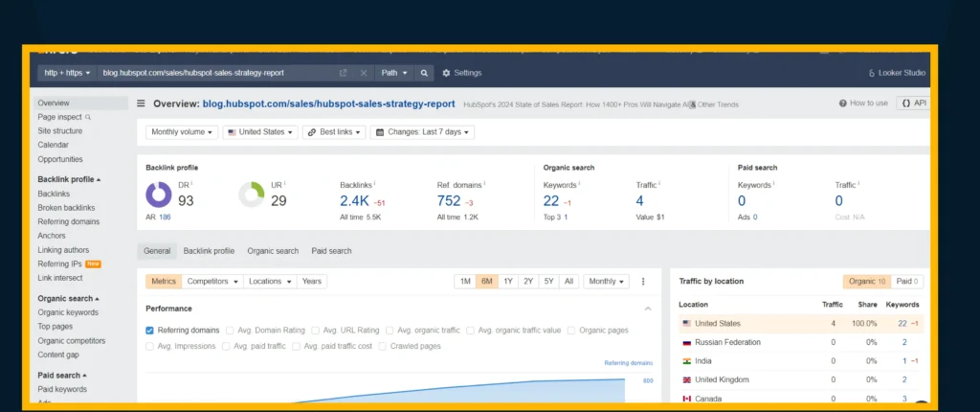980x412 pixels.
Task: Click the API button
Action: tap(913, 103)
